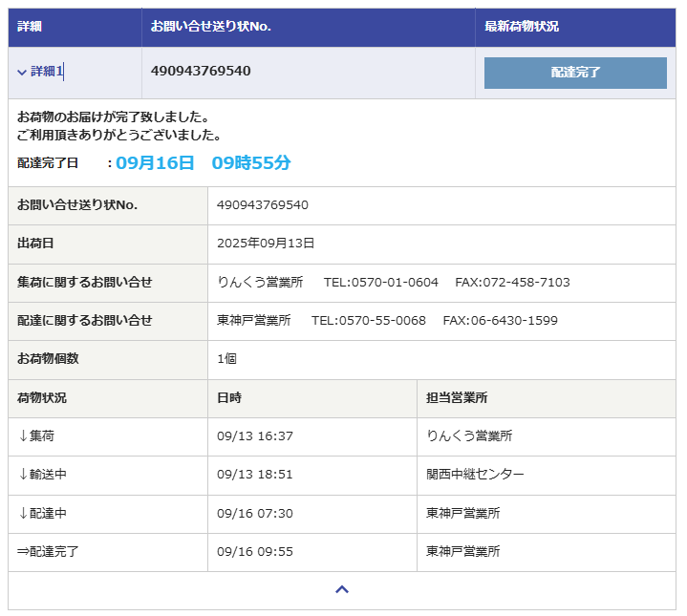Click the 09/13 16:37 pickup timestamp
This screenshot has height=616, width=687.
tap(254, 436)
